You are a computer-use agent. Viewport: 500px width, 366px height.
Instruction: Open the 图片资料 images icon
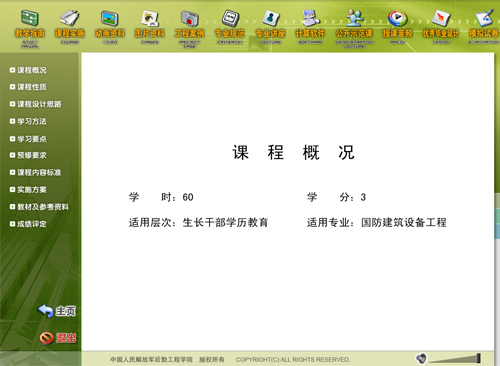click(x=150, y=27)
